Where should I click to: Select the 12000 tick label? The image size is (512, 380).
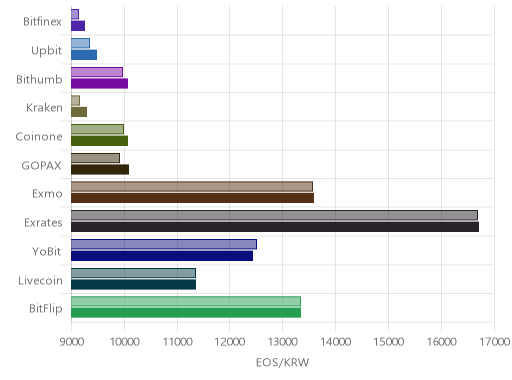(230, 342)
